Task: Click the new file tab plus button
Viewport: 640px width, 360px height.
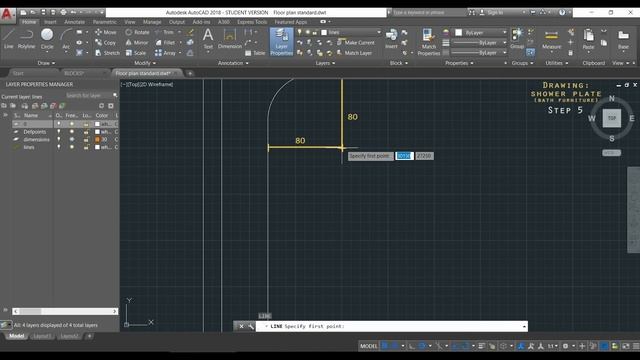Action: point(190,73)
